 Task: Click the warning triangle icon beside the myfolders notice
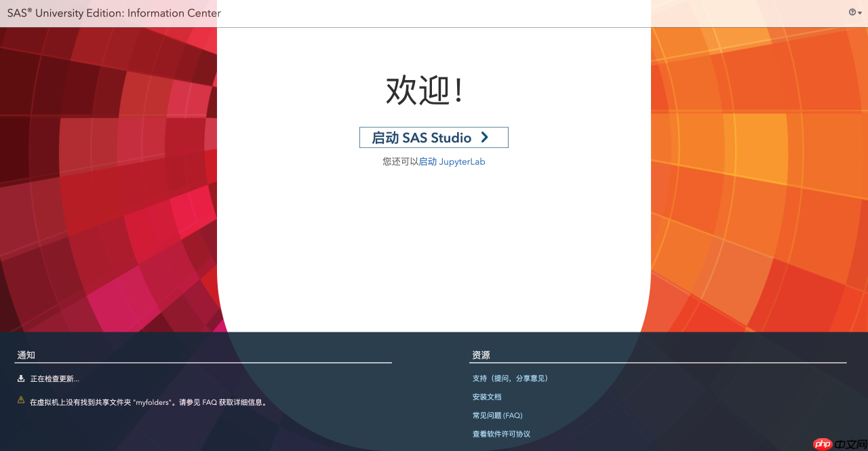click(21, 400)
